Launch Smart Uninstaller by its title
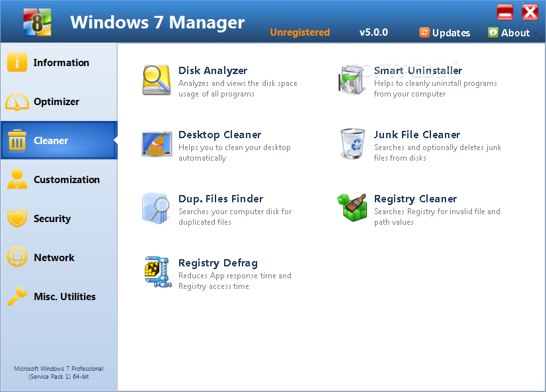 [x=418, y=71]
